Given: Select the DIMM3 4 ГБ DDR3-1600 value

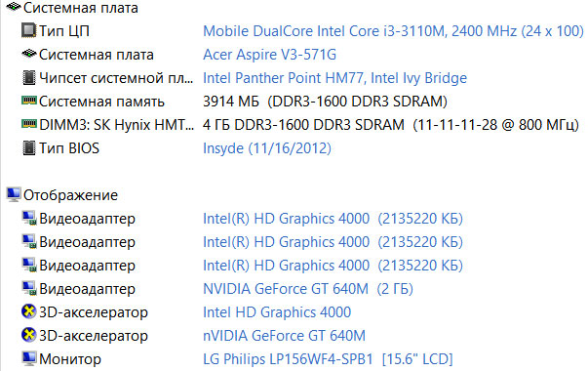Looking at the screenshot, I should click(391, 125).
